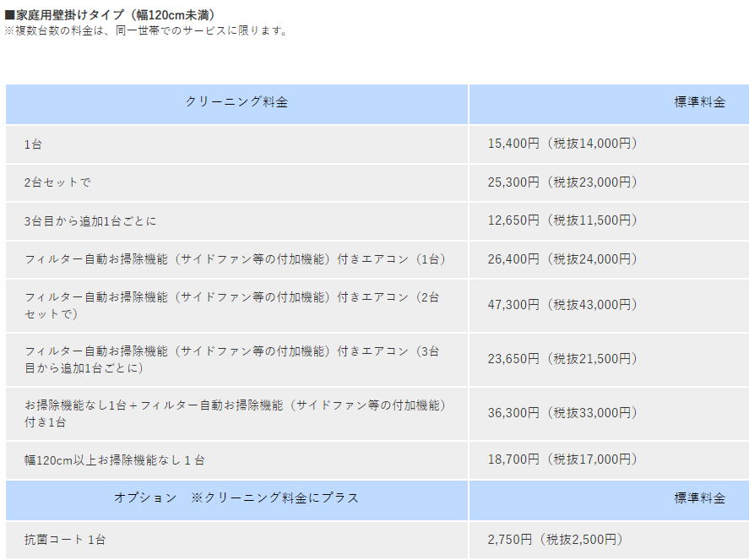Screen dimensions: 749x560
Task: Select the 47,300円 price cell
Action: [562, 305]
